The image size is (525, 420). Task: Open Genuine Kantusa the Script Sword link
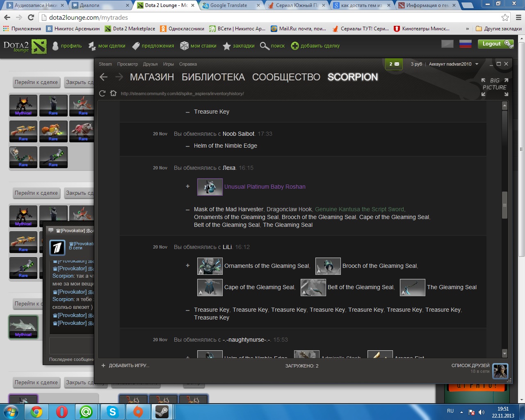(x=360, y=209)
